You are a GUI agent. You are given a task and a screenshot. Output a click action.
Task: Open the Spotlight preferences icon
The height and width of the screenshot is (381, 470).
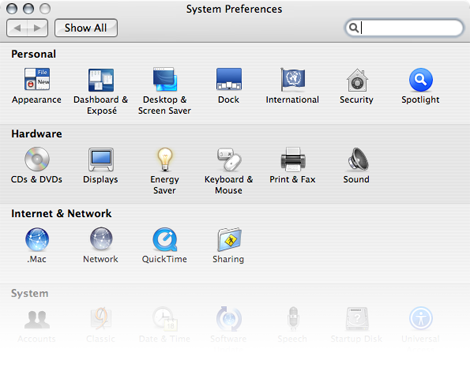click(x=421, y=80)
